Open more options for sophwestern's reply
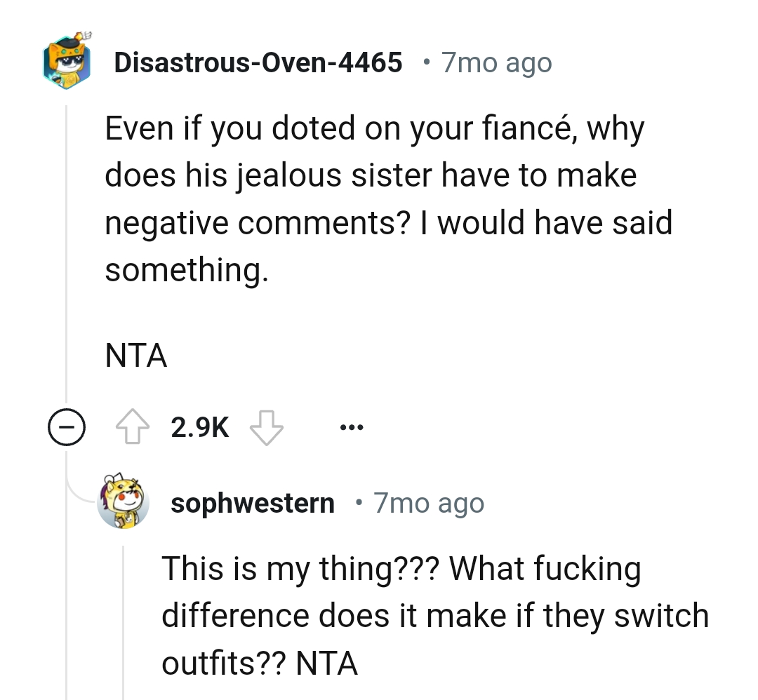 (x=351, y=426)
